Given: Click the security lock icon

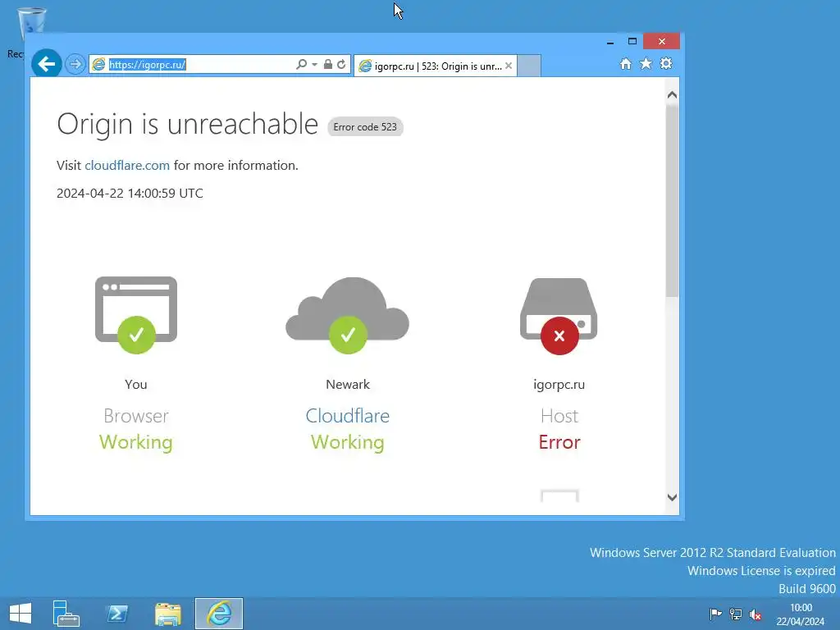Looking at the screenshot, I should (328, 64).
